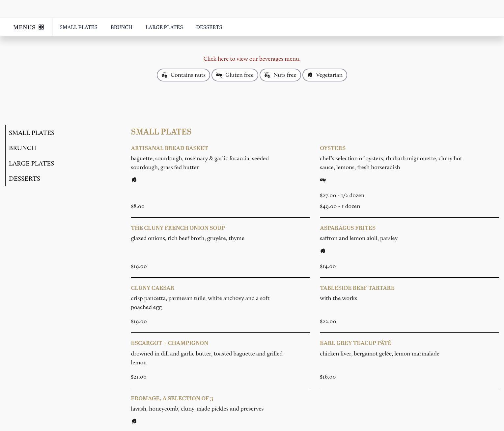Screen dimensions: 504x431
Task: Open the beverages menu link
Action: 252,59
